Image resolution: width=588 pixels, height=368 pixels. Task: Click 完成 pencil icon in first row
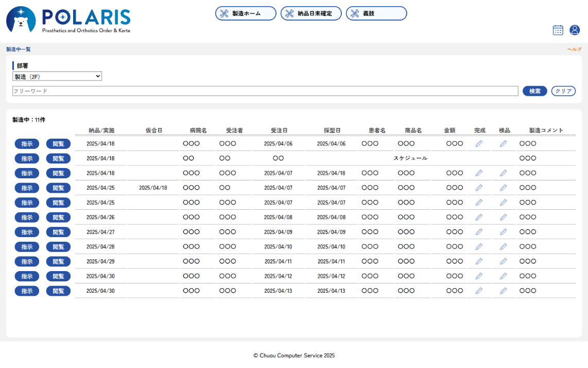pos(479,144)
